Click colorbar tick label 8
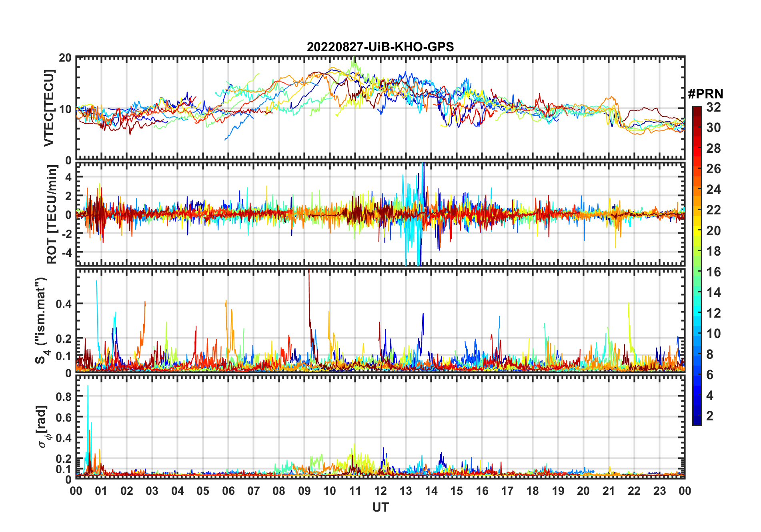Image resolution: width=761 pixels, height=532 pixels. tap(710, 354)
